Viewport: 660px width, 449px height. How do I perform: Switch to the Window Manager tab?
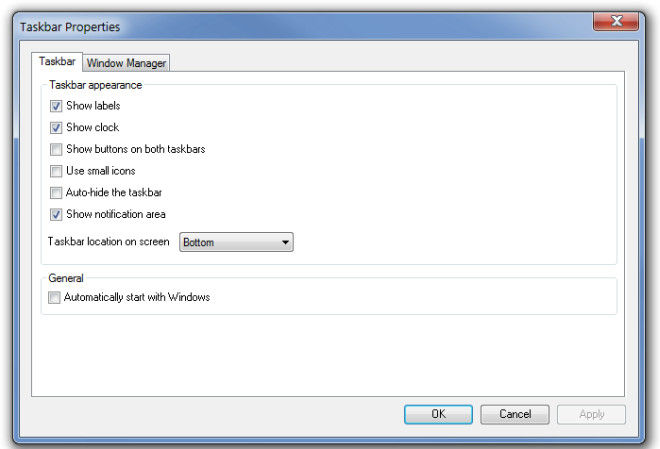tap(126, 63)
